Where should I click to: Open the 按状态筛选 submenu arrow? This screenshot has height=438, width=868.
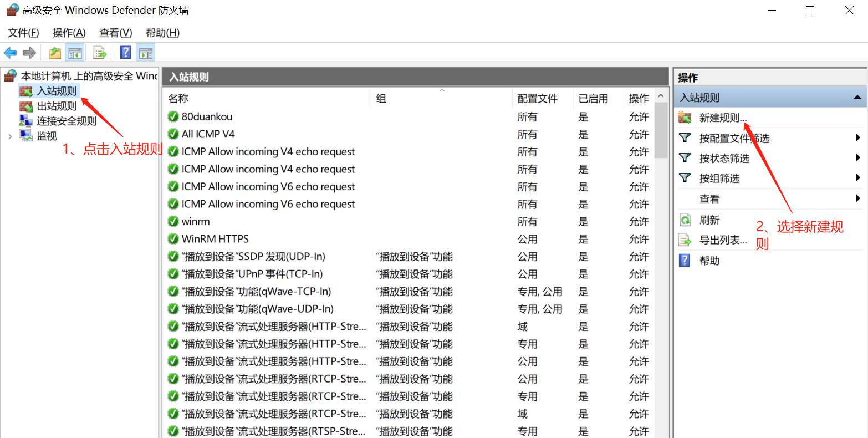tap(858, 158)
